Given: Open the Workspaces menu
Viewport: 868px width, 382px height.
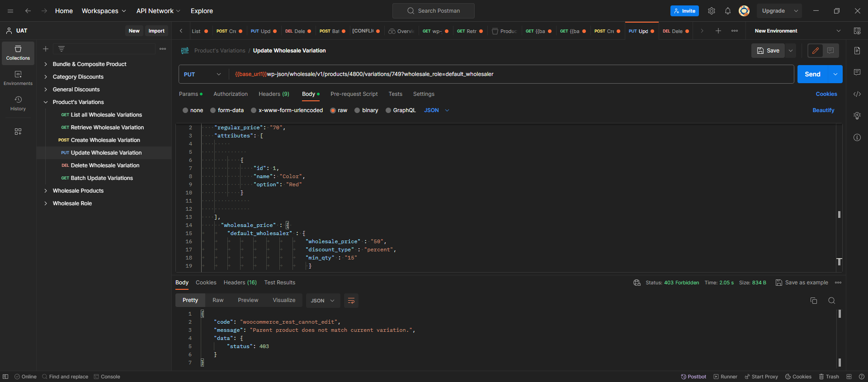Looking at the screenshot, I should pyautogui.click(x=104, y=11).
